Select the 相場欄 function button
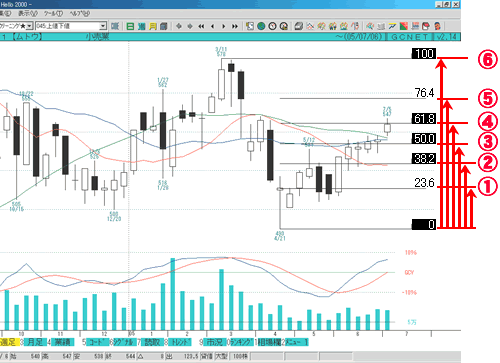 click(x=269, y=342)
